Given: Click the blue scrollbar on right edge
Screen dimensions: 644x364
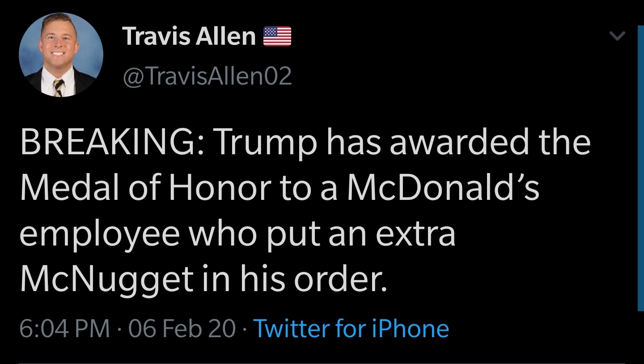Looking at the screenshot, I should tap(640, 168).
